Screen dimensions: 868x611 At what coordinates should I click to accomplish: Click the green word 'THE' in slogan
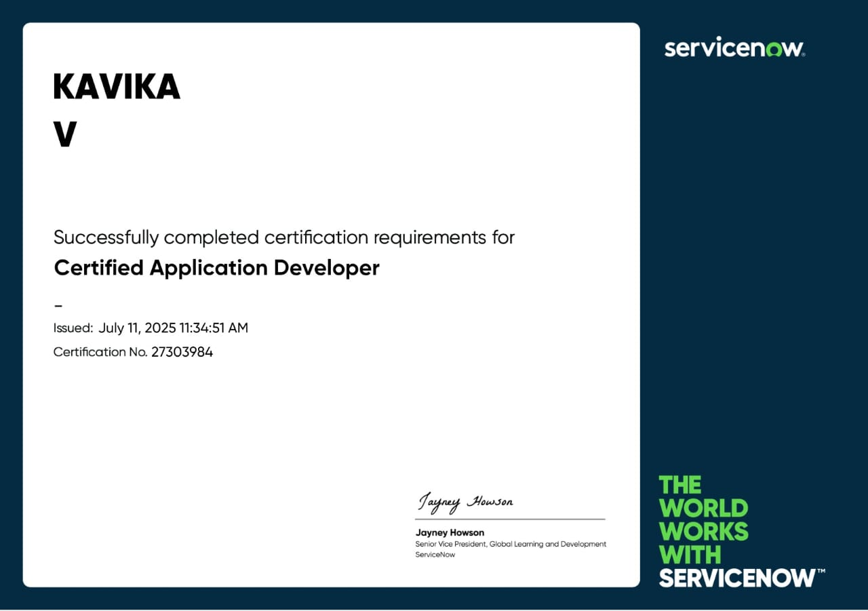pyautogui.click(x=680, y=486)
